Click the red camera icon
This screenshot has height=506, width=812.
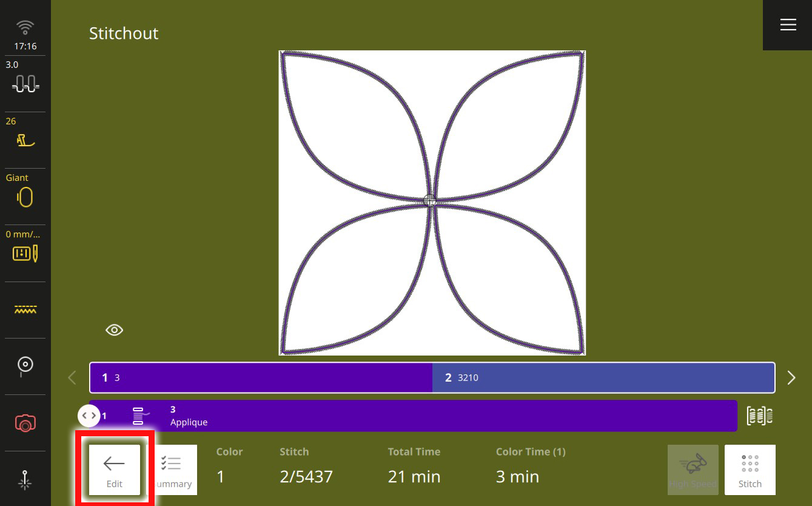[25, 422]
